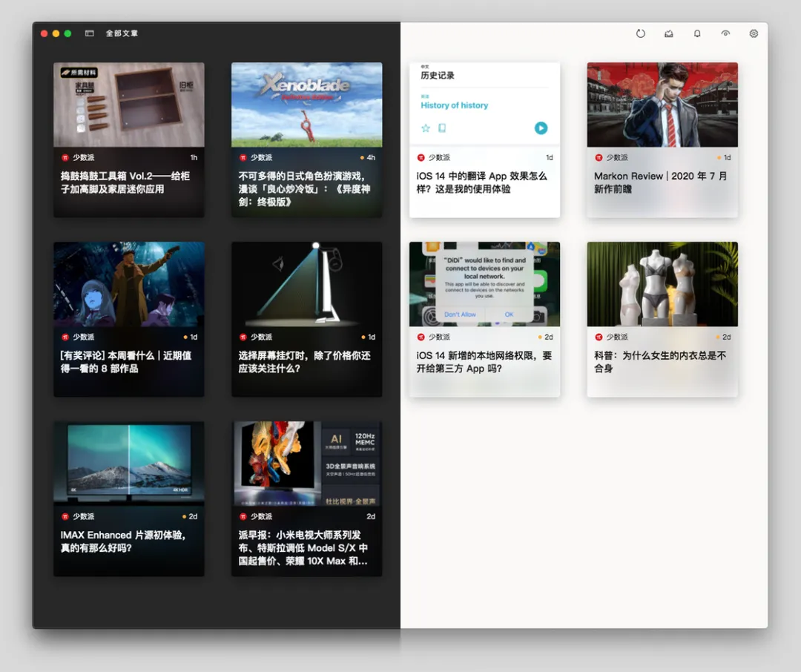This screenshot has width=801, height=672.
Task: Open iOS 14 中的翻译 App article title
Action: tap(482, 182)
